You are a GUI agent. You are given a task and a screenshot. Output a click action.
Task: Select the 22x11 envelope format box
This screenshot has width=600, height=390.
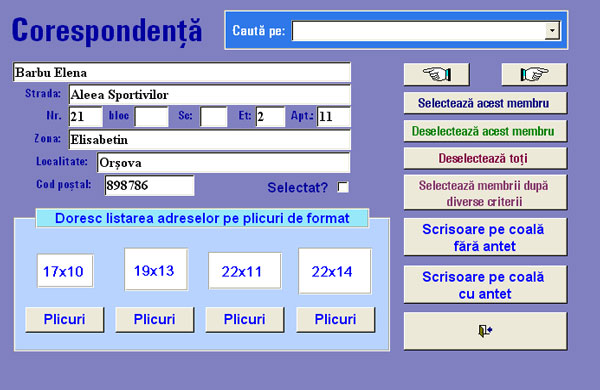pos(245,271)
